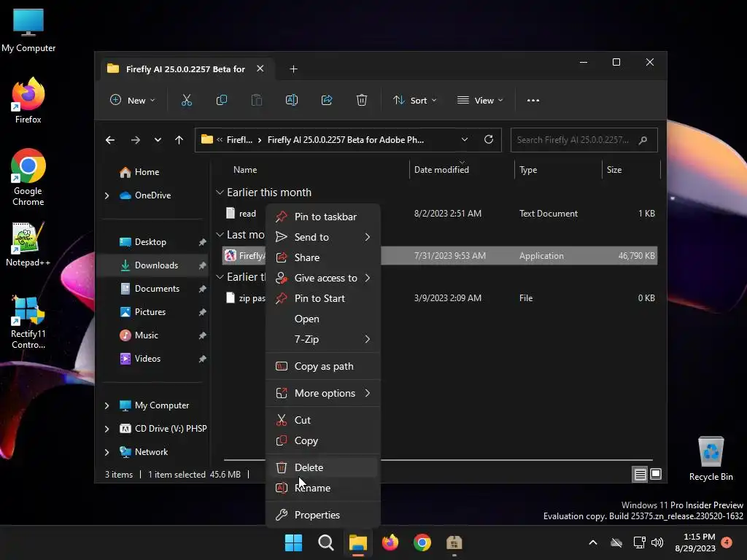Screen dimensions: 747x560
Task: Open the Recycle Bin on desktop
Action: tap(711, 459)
